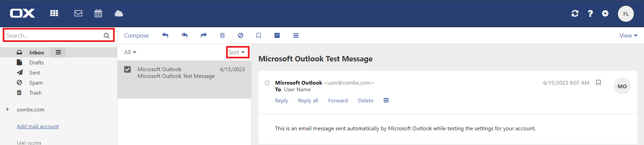The width and height of the screenshot is (644, 145).
Task: Archive the email using archive icon
Action: 277,35
